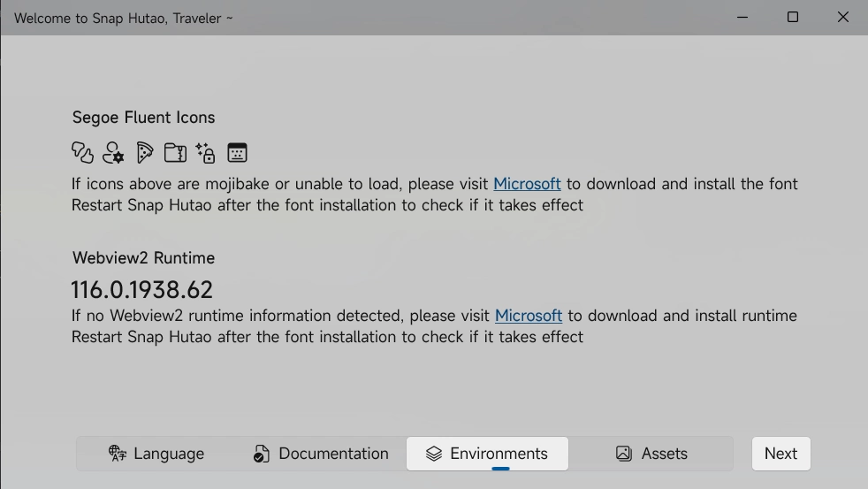Open the Documentation tab
Viewport: 868px width, 489px height.
click(322, 454)
